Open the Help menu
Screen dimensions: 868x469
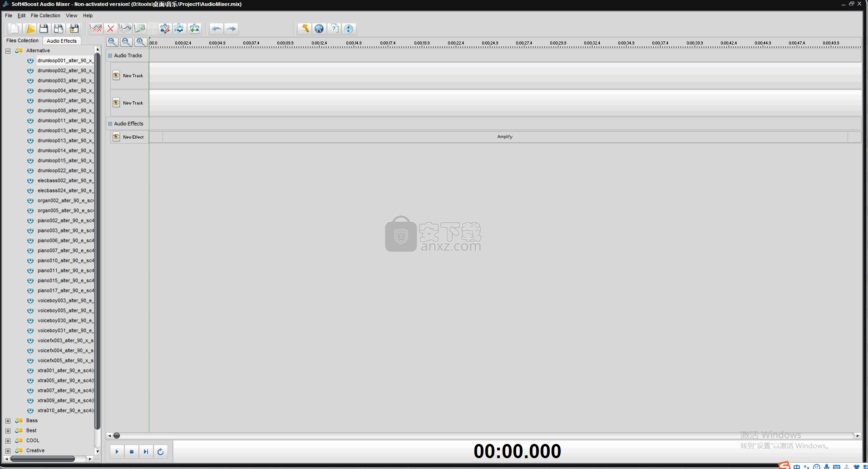(x=88, y=15)
